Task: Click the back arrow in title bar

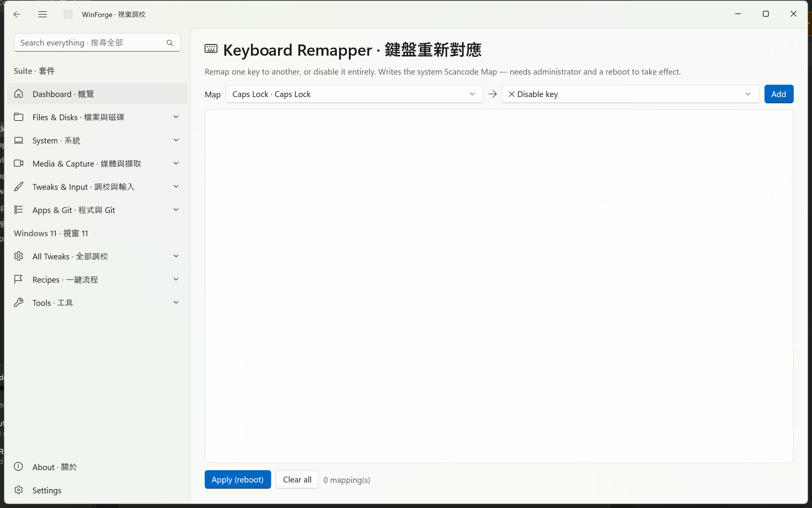Action: 17,14
